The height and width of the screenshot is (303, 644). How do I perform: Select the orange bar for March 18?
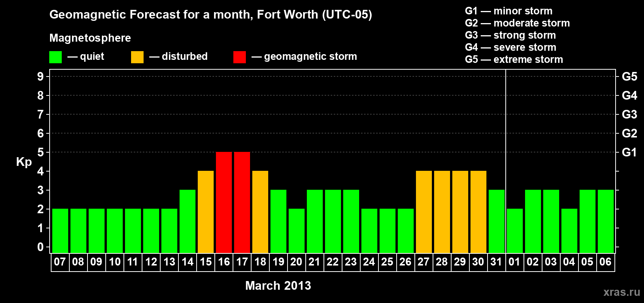[260, 212]
